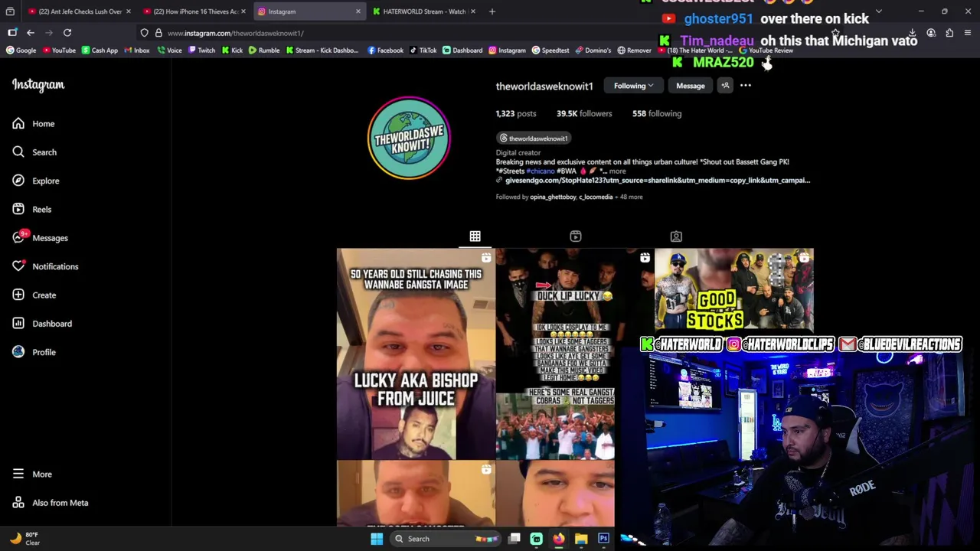
Task: Switch to the Tagged posts tab
Action: click(x=676, y=236)
